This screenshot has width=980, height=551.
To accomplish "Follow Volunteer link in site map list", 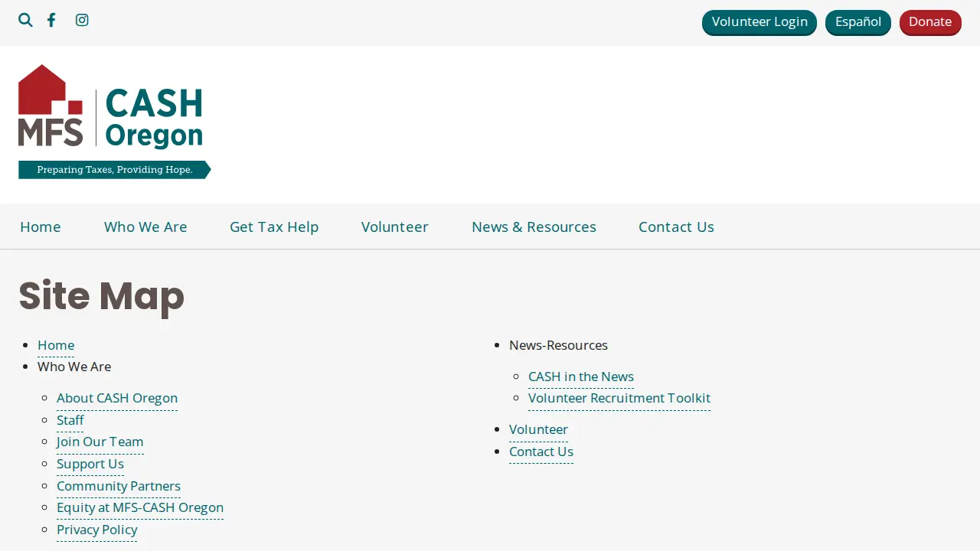I will coord(538,429).
